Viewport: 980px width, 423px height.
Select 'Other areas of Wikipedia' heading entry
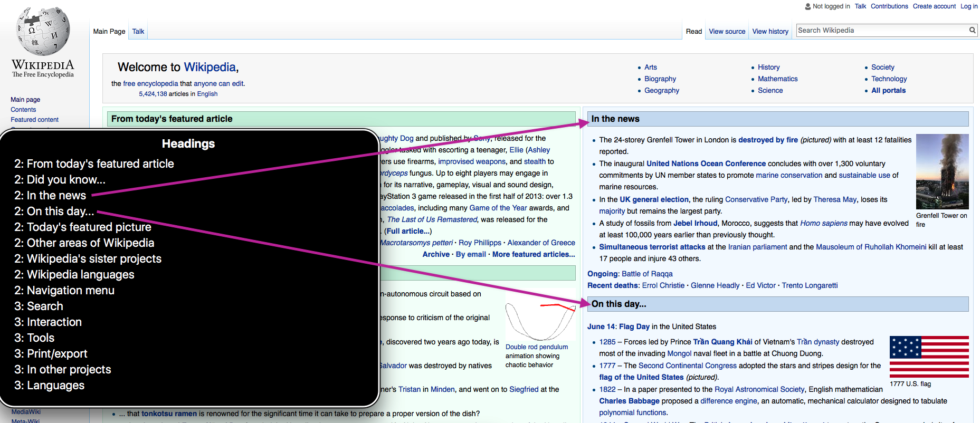pyautogui.click(x=84, y=243)
